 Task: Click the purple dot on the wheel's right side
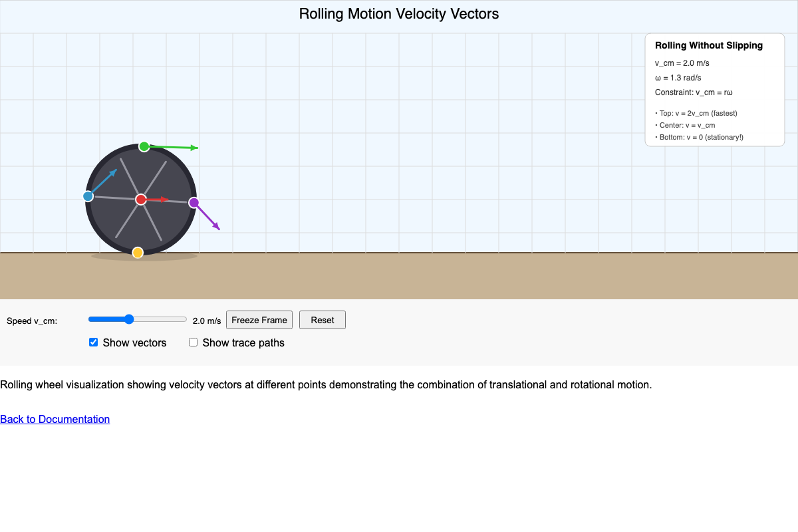pyautogui.click(x=194, y=201)
